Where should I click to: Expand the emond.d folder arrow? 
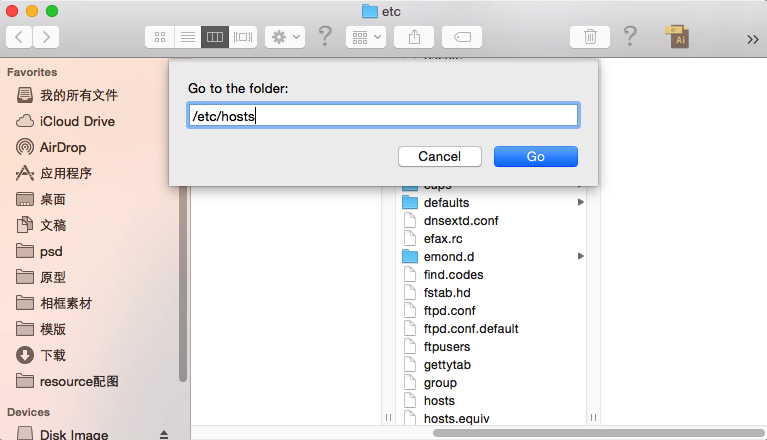click(580, 256)
